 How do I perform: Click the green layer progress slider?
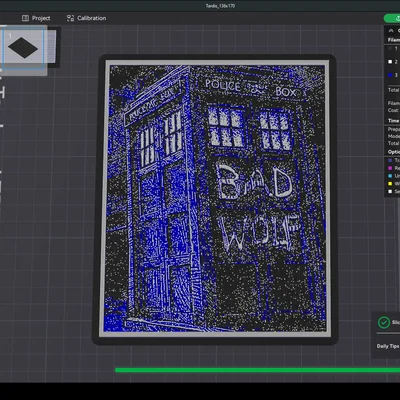257,370
